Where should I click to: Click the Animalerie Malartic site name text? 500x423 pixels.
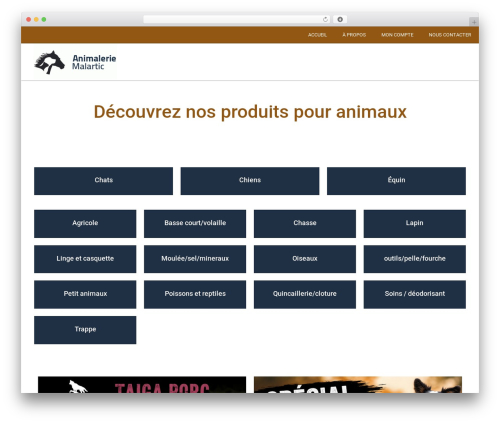pos(94,62)
